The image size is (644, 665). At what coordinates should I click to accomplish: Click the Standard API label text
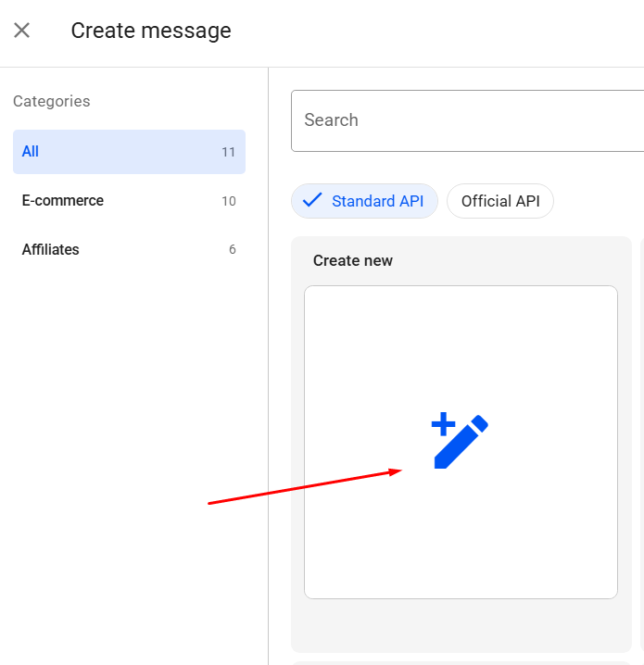(377, 201)
